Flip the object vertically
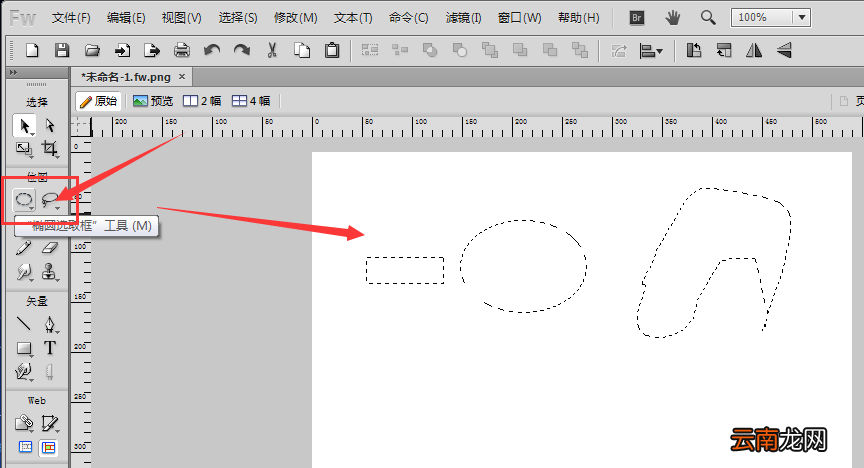This screenshot has height=468, width=864. pos(784,51)
